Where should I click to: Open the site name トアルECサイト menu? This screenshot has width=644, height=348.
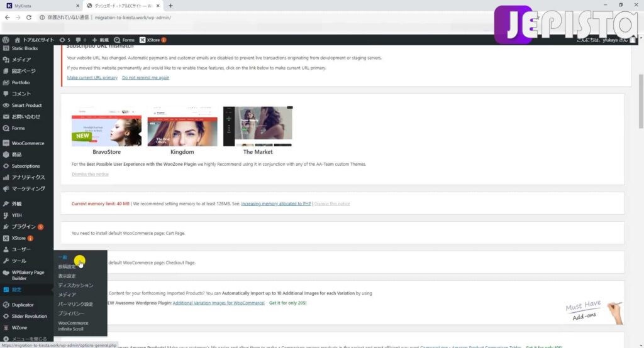(35, 40)
